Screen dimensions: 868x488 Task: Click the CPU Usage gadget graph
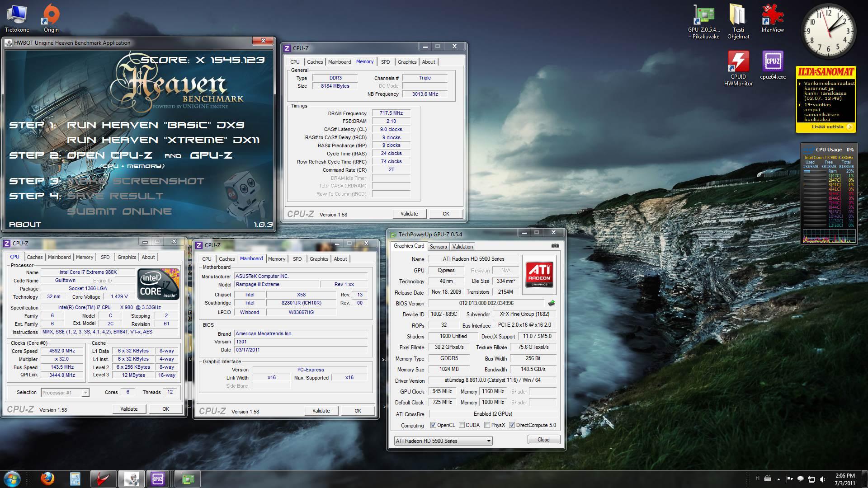tap(829, 235)
